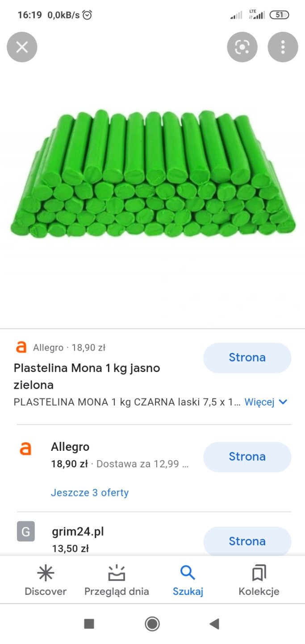This screenshot has width=305, height=644.
Task: Tap the Google Lens search icon
Action: pyautogui.click(x=242, y=47)
